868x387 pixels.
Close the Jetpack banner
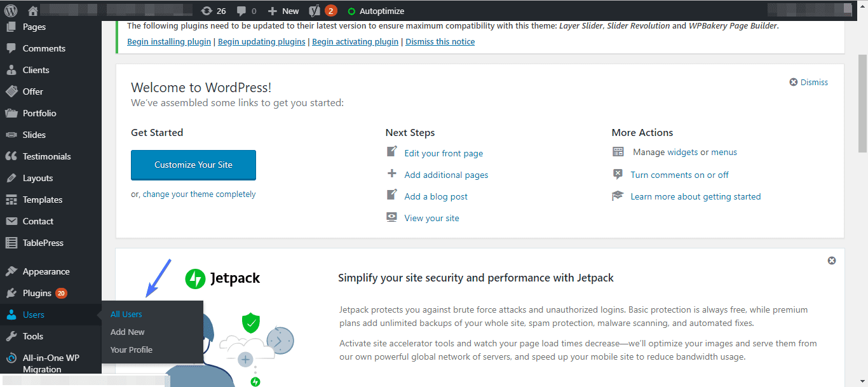point(832,261)
